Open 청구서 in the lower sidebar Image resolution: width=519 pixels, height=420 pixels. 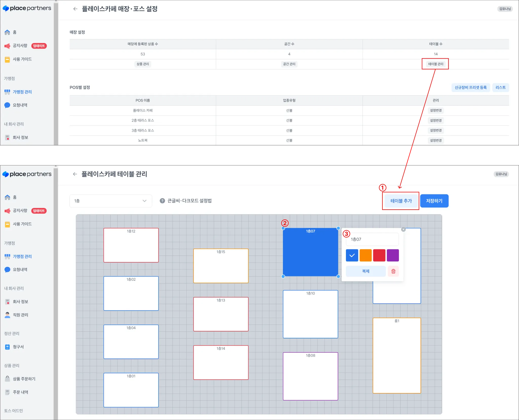click(18, 347)
